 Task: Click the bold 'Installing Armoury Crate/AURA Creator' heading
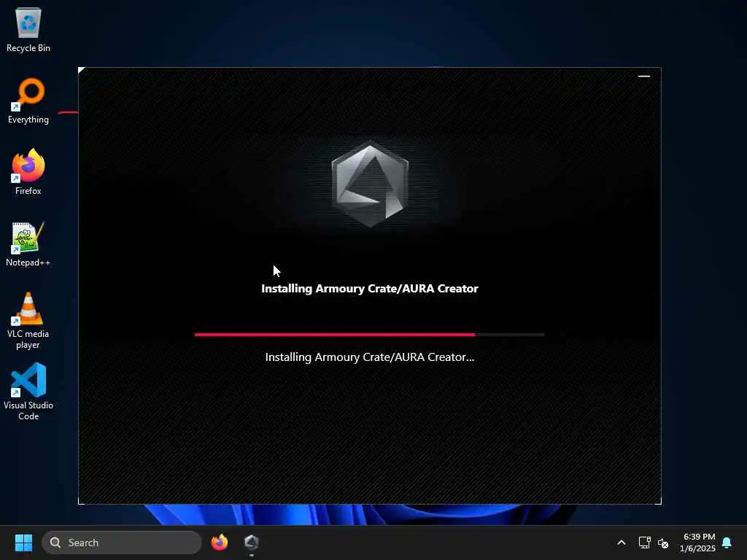pos(370,289)
